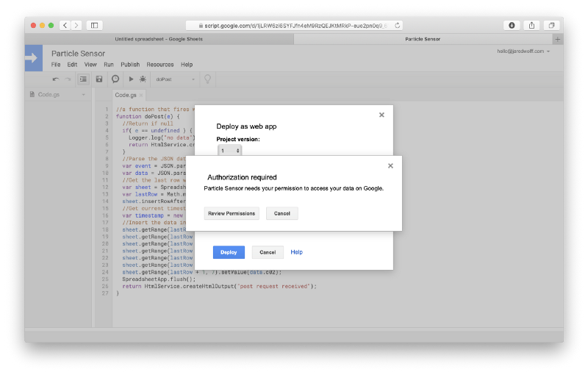This screenshot has height=375, width=588.
Task: Save the project with floppy disk icon
Action: coord(99,79)
